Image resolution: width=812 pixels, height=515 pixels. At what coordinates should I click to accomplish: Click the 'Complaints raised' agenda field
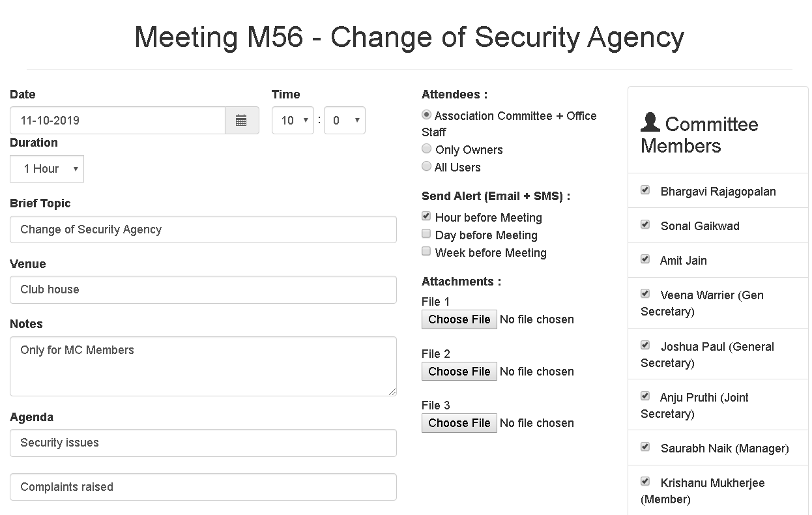click(203, 486)
